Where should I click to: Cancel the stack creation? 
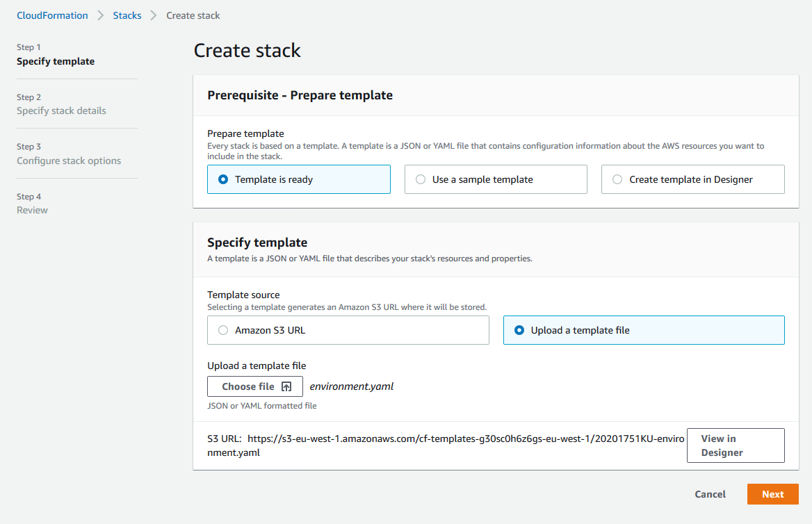point(710,494)
